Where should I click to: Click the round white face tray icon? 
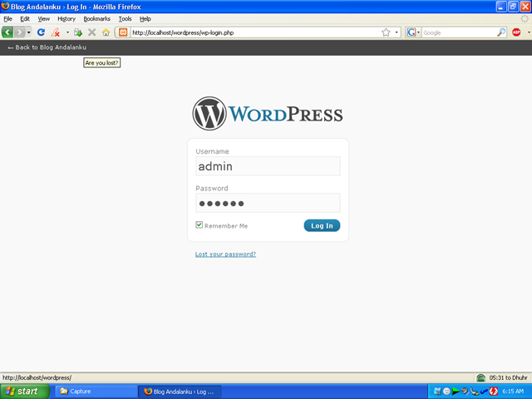coord(447,392)
